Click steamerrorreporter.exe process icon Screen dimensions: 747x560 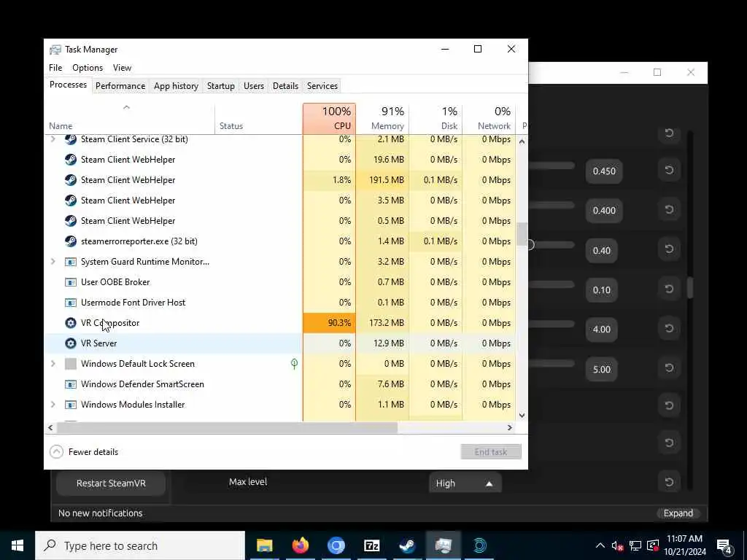(71, 241)
